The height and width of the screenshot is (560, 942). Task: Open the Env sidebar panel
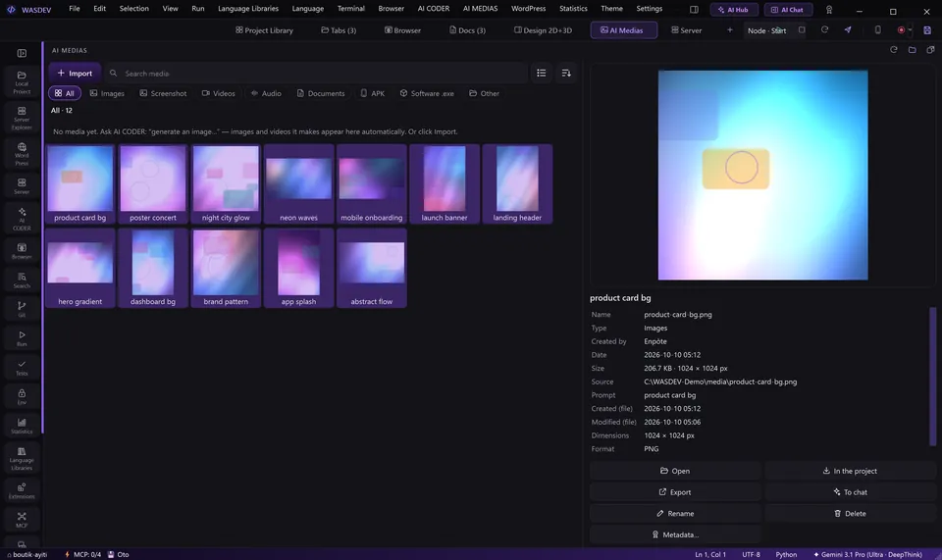(22, 397)
